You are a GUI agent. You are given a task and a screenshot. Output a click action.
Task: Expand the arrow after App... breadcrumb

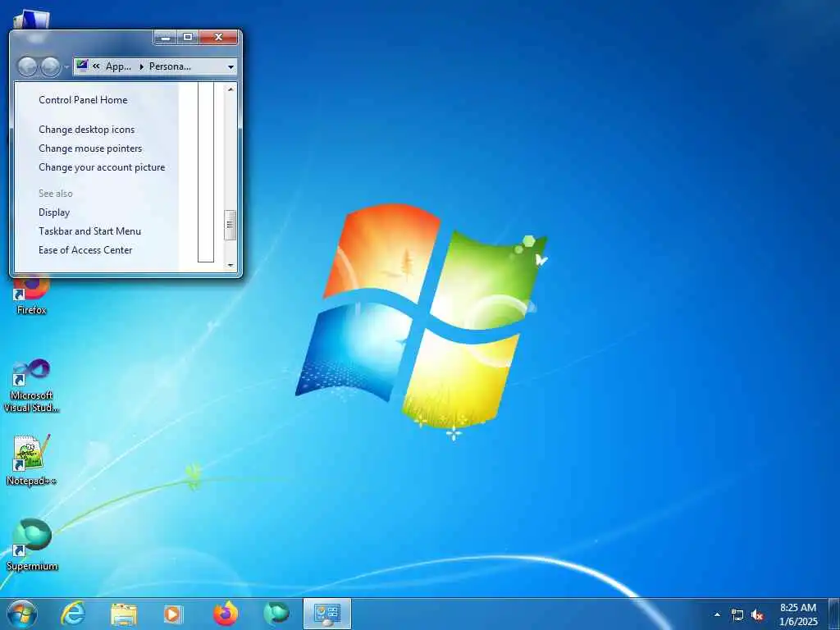coord(141,66)
